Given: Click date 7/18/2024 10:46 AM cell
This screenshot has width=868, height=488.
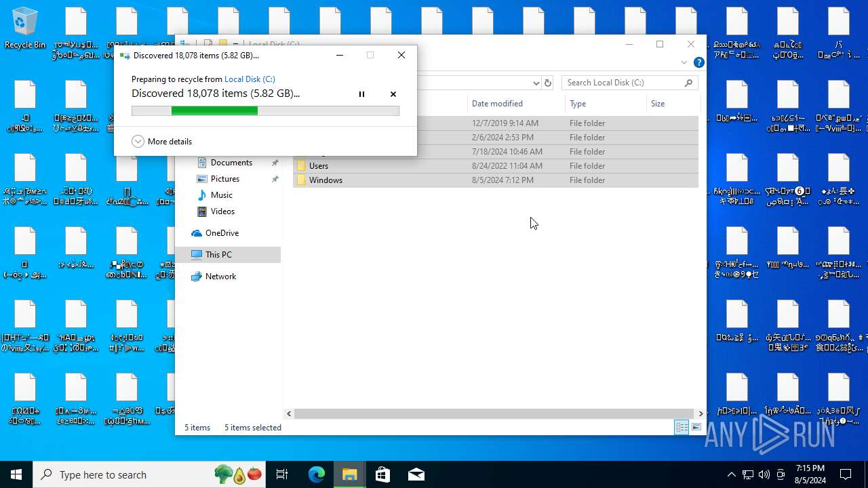Looking at the screenshot, I should click(x=507, y=152).
